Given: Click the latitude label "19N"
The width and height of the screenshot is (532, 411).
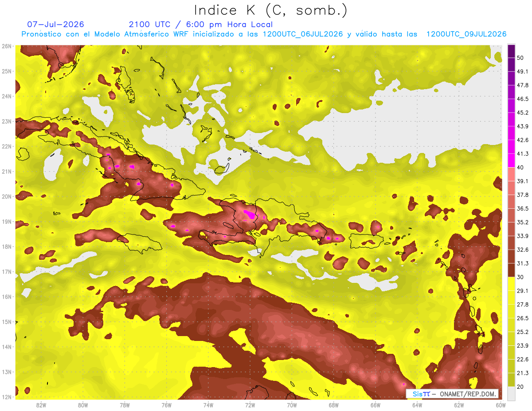Looking at the screenshot, I should point(7,222).
